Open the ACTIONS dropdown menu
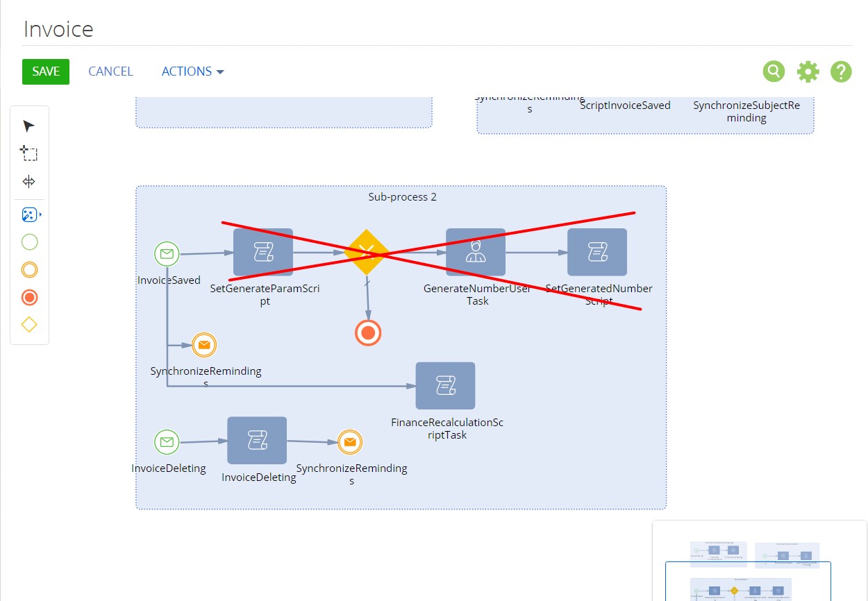868x601 pixels. (x=192, y=71)
